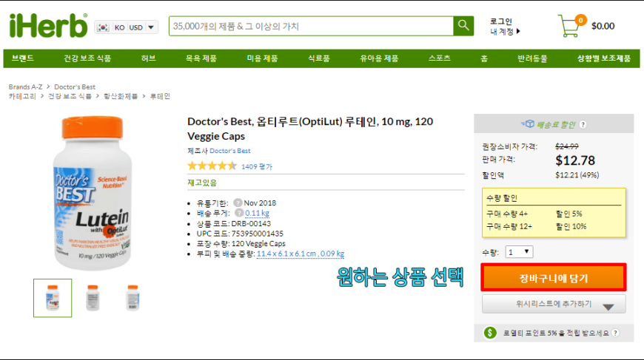The image size is (644, 360).
Task: Open the 허브 menu
Action: click(x=148, y=58)
